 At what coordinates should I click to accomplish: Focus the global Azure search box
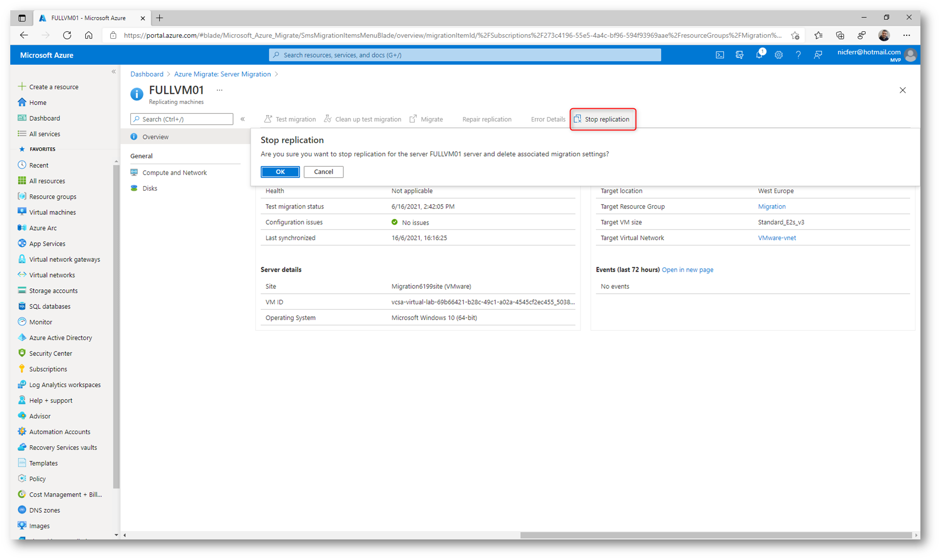click(x=464, y=55)
